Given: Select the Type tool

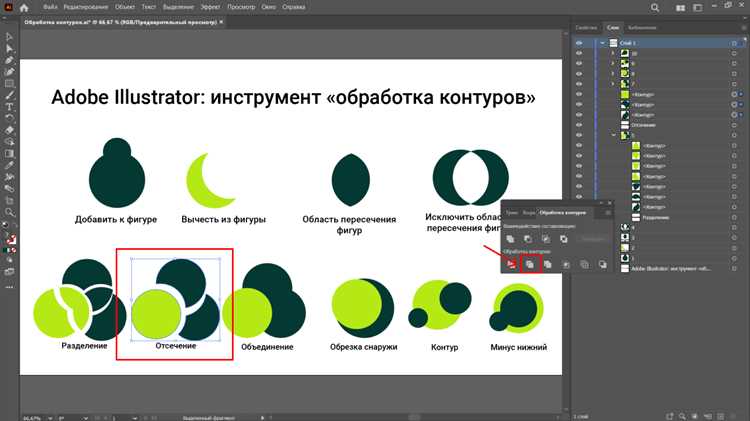Looking at the screenshot, I should 9,107.
